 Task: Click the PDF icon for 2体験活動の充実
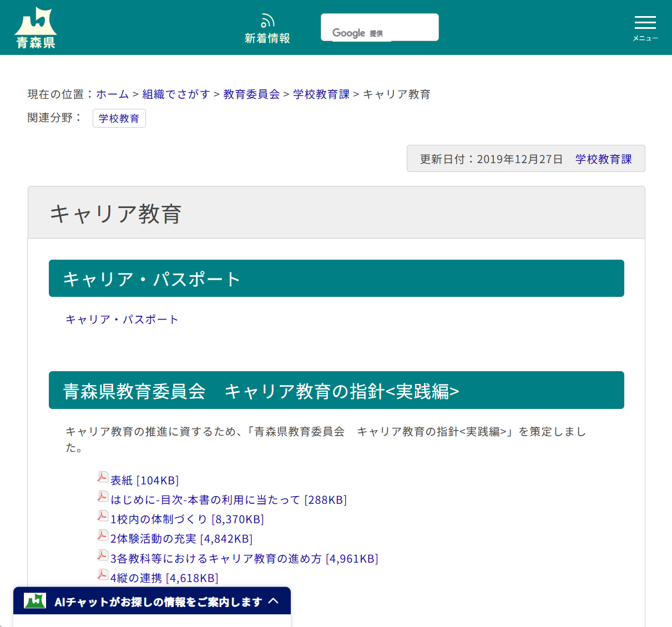103,536
